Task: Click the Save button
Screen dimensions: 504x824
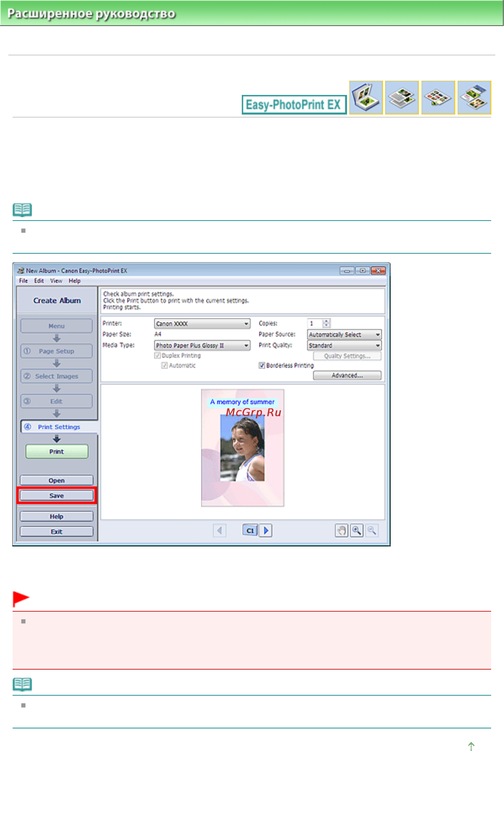Action: click(57, 495)
